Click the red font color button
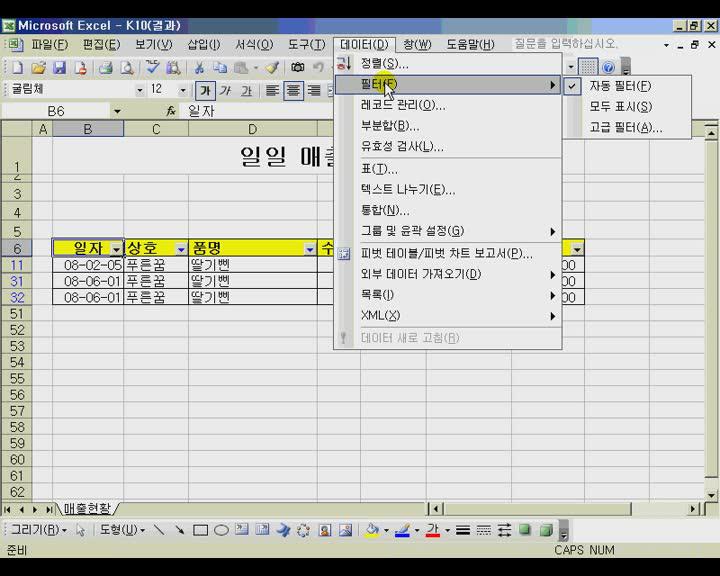Image resolution: width=720 pixels, height=576 pixels. coord(433,530)
